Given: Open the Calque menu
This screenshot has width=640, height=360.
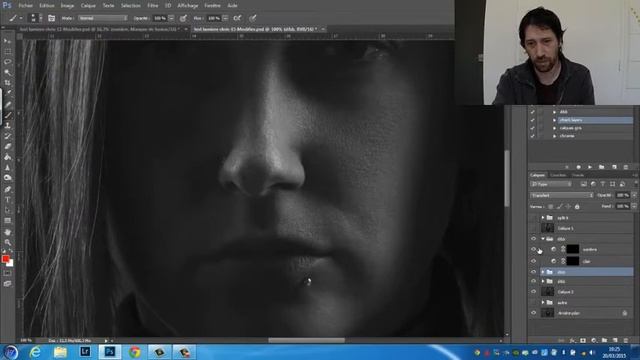Looking at the screenshot, I should [x=88, y=6].
